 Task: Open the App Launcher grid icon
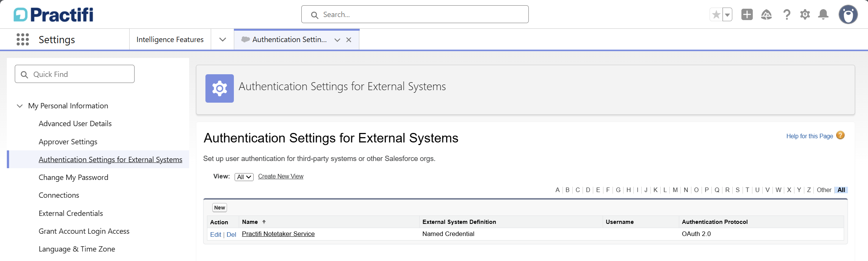pyautogui.click(x=23, y=39)
